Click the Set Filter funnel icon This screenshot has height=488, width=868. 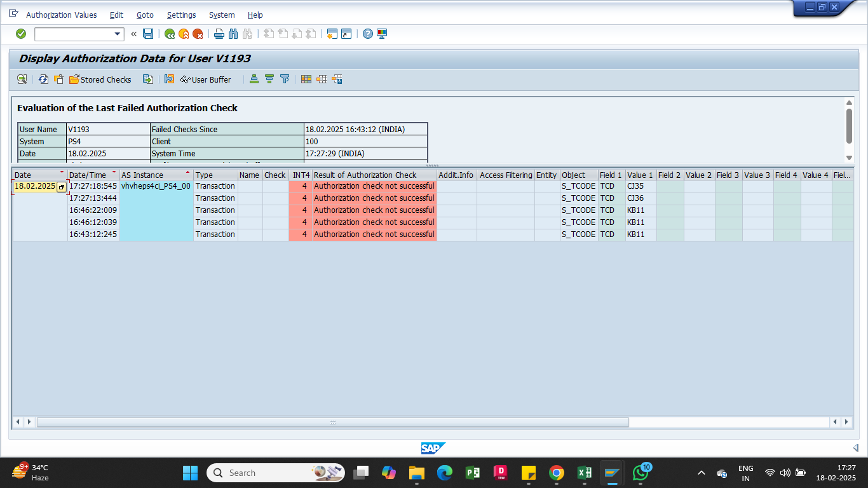285,79
